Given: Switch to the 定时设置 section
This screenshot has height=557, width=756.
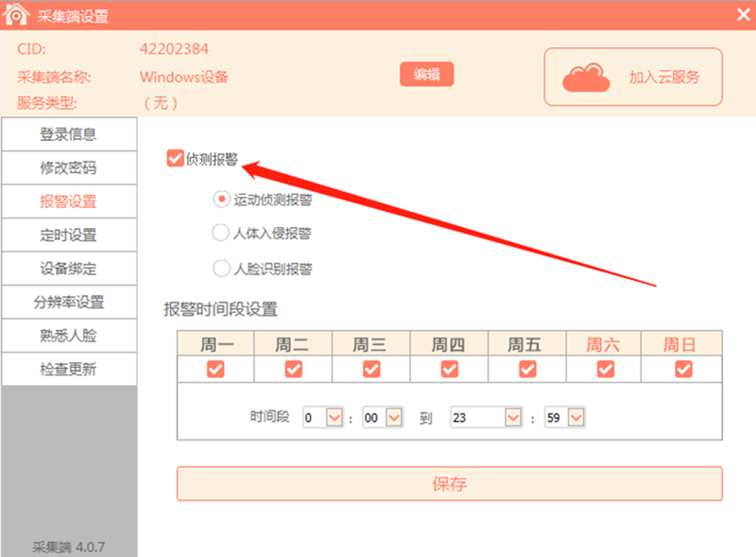Looking at the screenshot, I should click(x=68, y=235).
